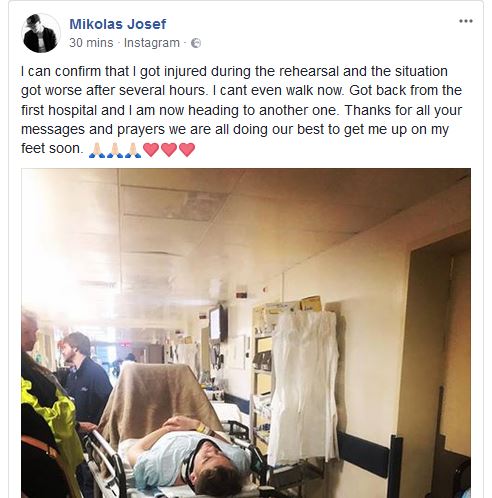
Task: Click the wall-mounted monitor in the photo
Action: coord(219,323)
